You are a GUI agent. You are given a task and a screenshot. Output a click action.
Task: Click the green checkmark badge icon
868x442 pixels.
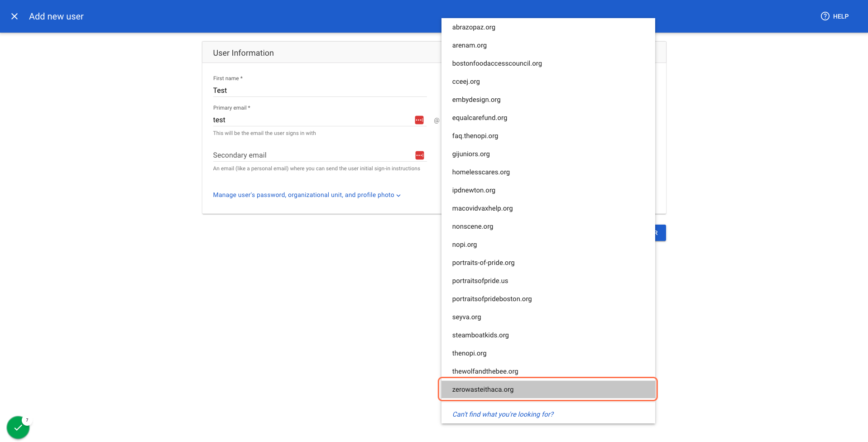tap(18, 428)
